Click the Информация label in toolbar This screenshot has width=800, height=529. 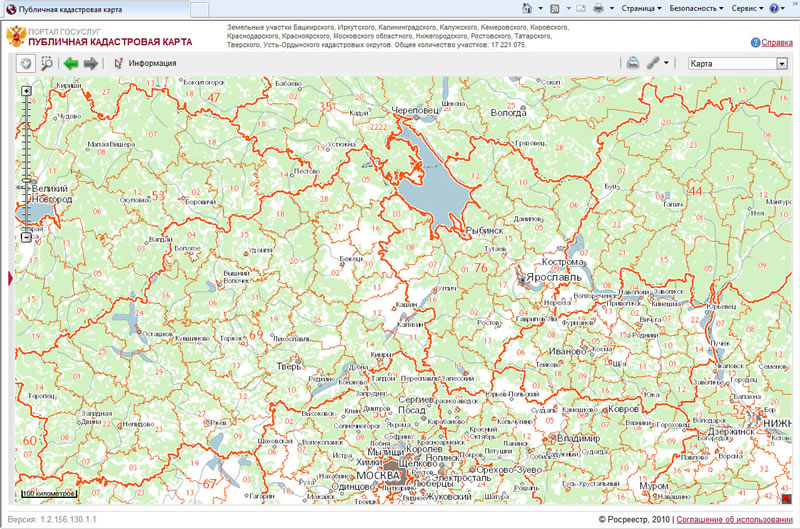click(152, 63)
